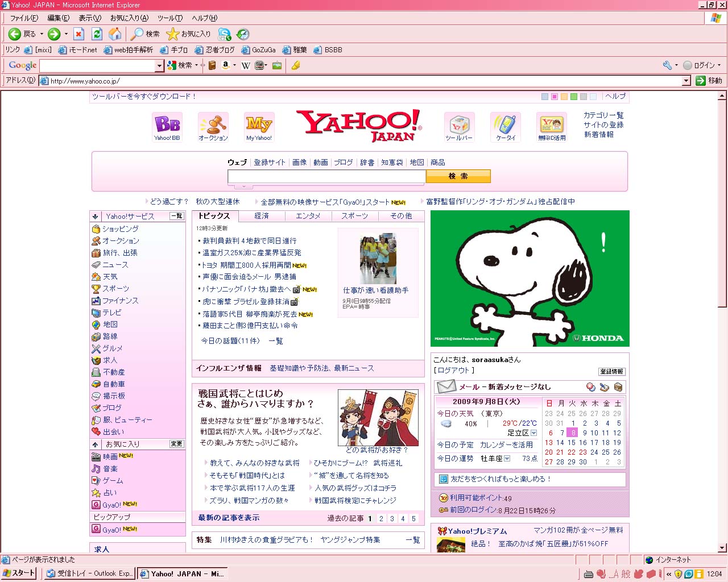728x582 pixels.
Task: Click the Amazon icon in the Google toolbar
Action: tap(226, 65)
